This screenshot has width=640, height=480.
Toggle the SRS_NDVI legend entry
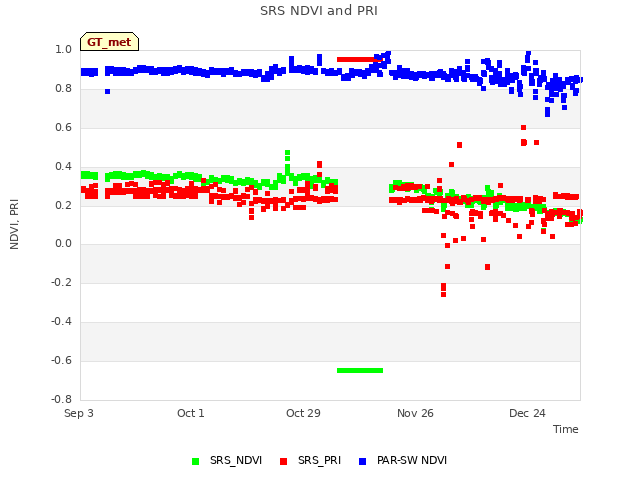[x=227, y=460]
